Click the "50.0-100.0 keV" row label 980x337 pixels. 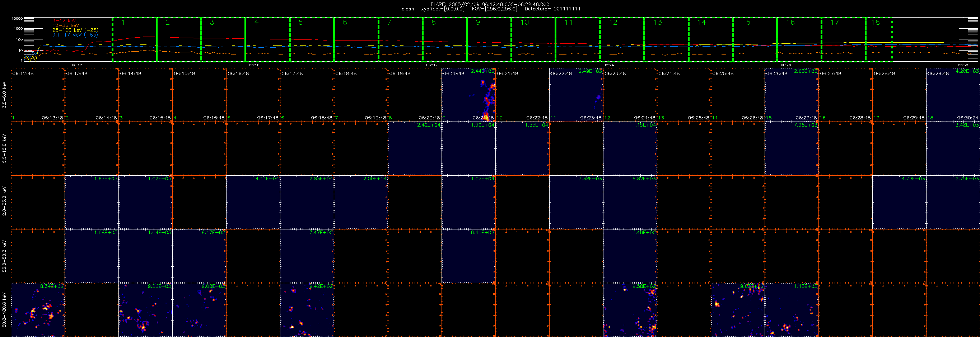pos(4,310)
